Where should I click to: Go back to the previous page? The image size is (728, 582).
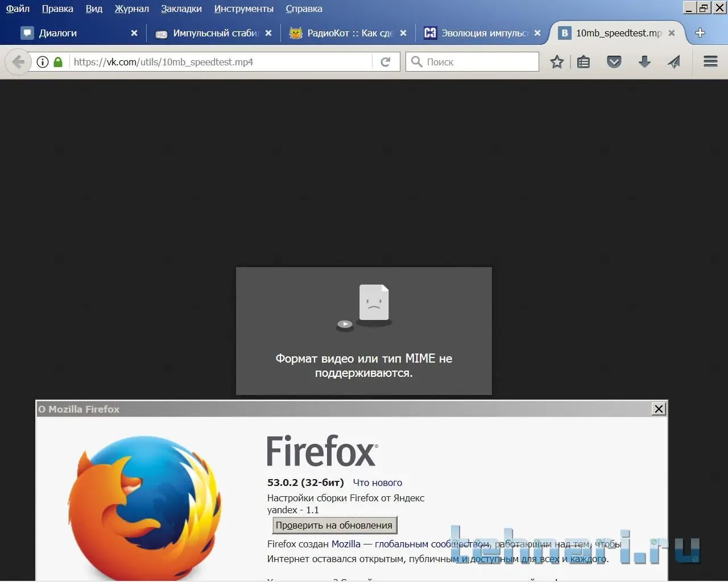pos(18,62)
